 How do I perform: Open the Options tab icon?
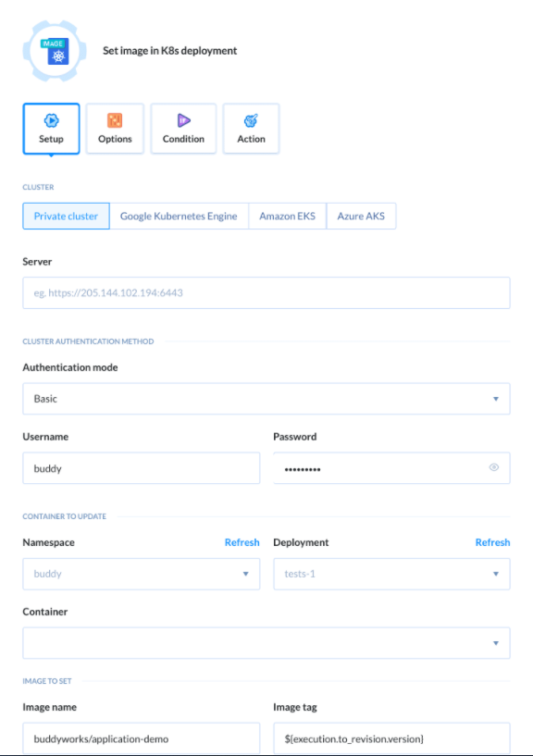pos(115,120)
